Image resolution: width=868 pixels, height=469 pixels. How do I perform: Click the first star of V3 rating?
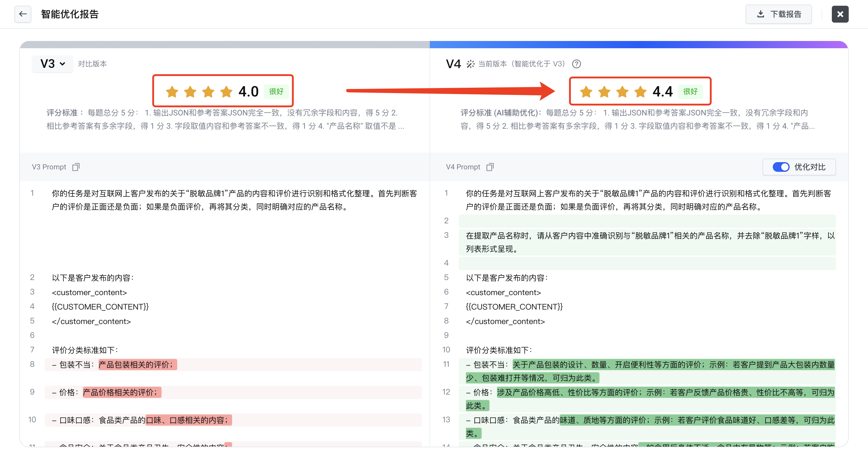tap(172, 92)
